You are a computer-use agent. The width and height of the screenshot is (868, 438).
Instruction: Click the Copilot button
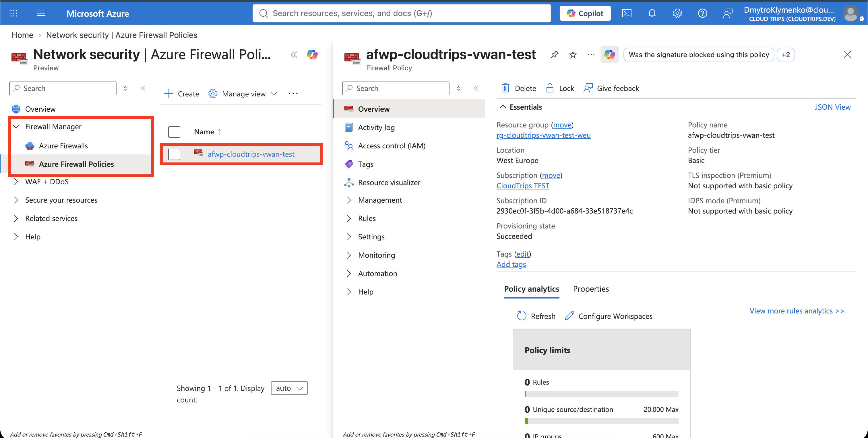click(x=585, y=13)
